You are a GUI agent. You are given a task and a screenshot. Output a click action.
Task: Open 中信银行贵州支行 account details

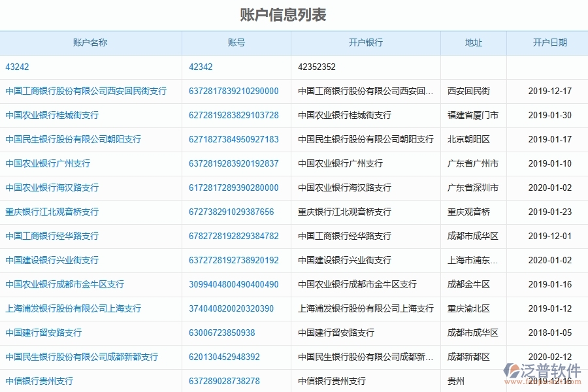pos(39,379)
